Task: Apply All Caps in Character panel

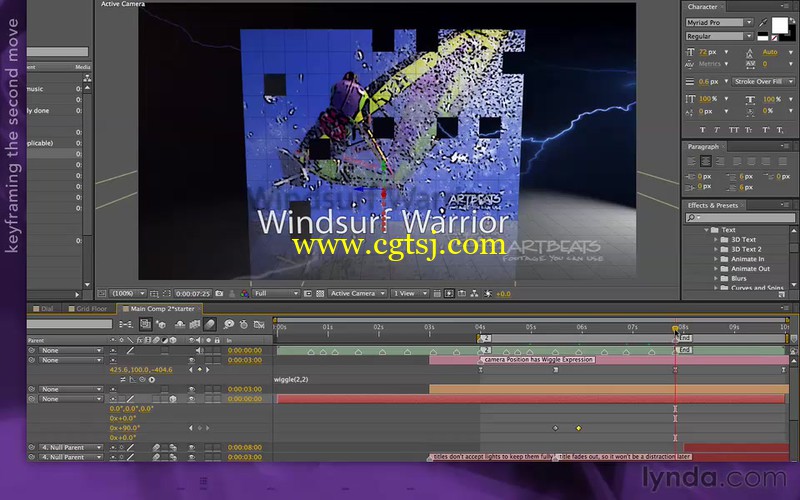Action: 734,130
